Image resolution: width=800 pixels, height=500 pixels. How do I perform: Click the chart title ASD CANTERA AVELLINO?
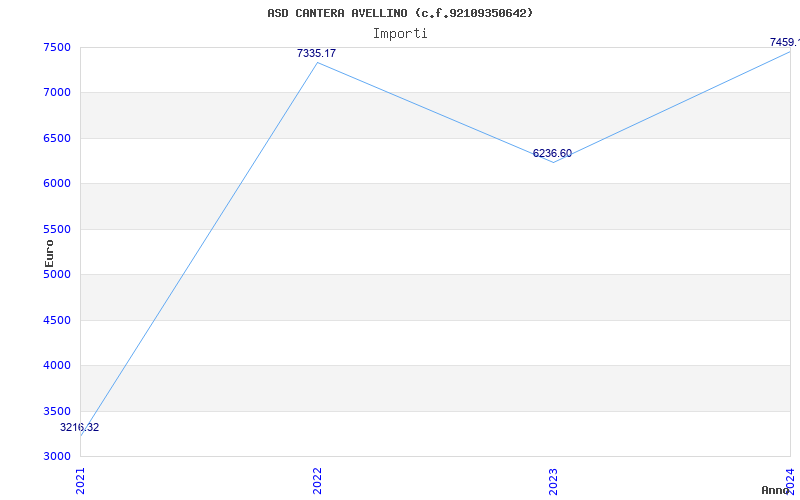coord(400,13)
